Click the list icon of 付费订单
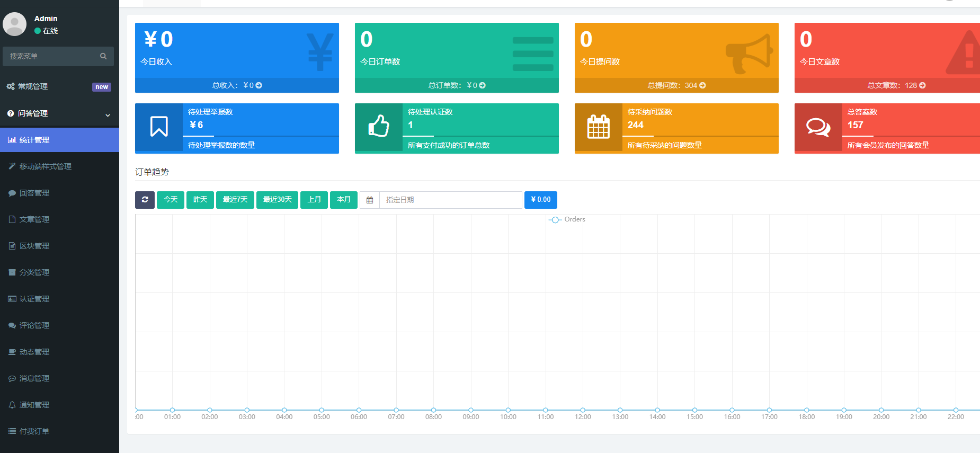980x453 pixels. 12,431
